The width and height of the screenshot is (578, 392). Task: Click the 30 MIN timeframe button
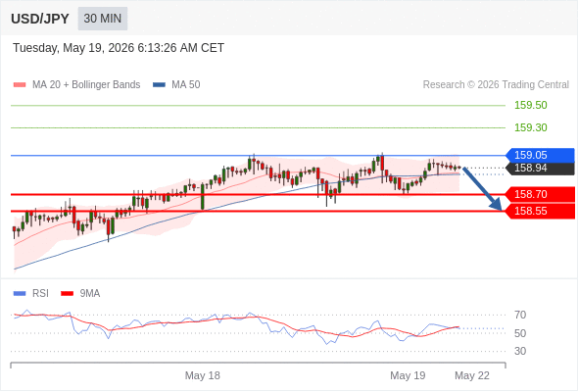pos(103,19)
